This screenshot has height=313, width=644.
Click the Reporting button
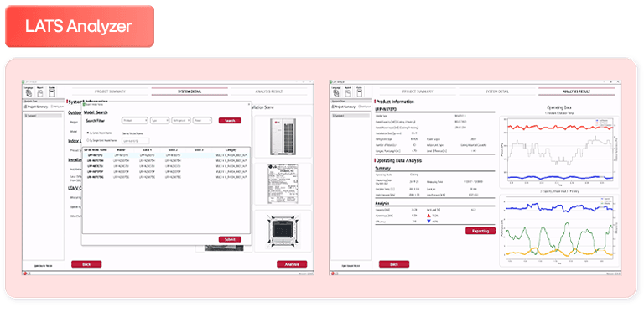[480, 231]
